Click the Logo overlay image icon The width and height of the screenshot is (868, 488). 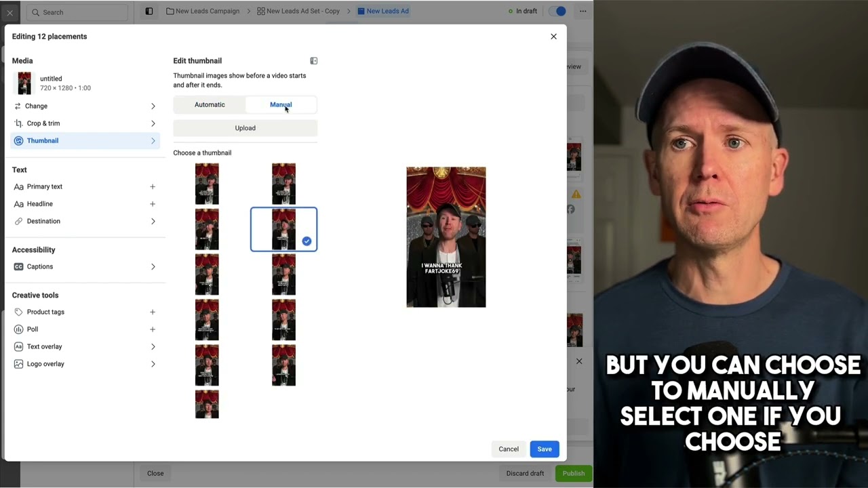pos(18,364)
